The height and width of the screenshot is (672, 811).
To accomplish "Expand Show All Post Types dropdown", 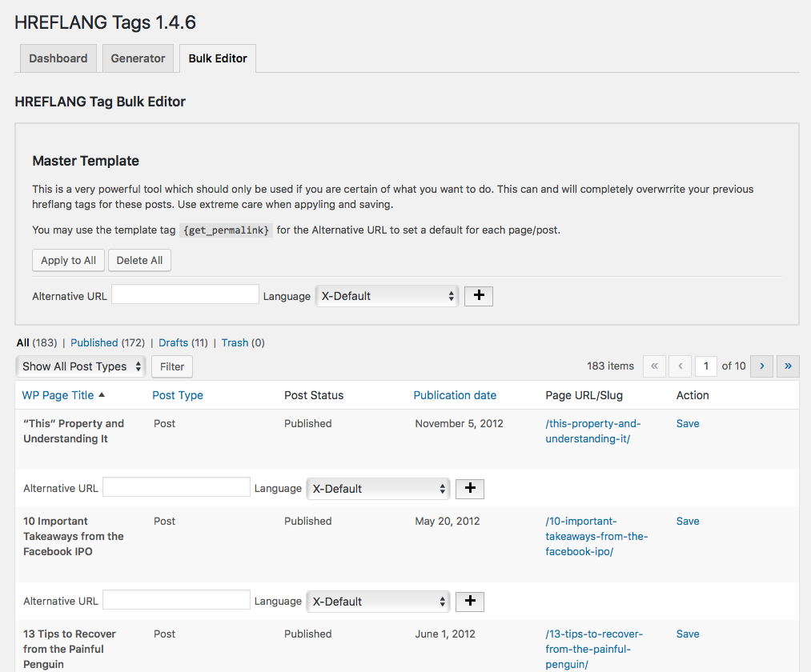I will 81,366.
